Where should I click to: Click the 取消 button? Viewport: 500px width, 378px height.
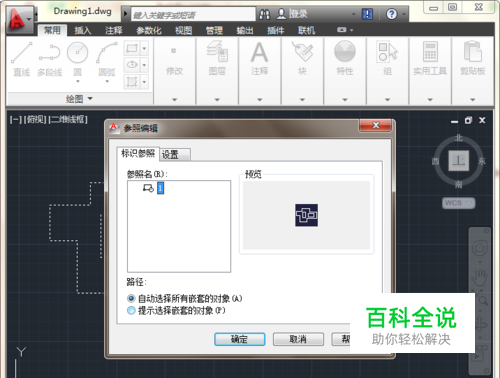[x=298, y=339]
